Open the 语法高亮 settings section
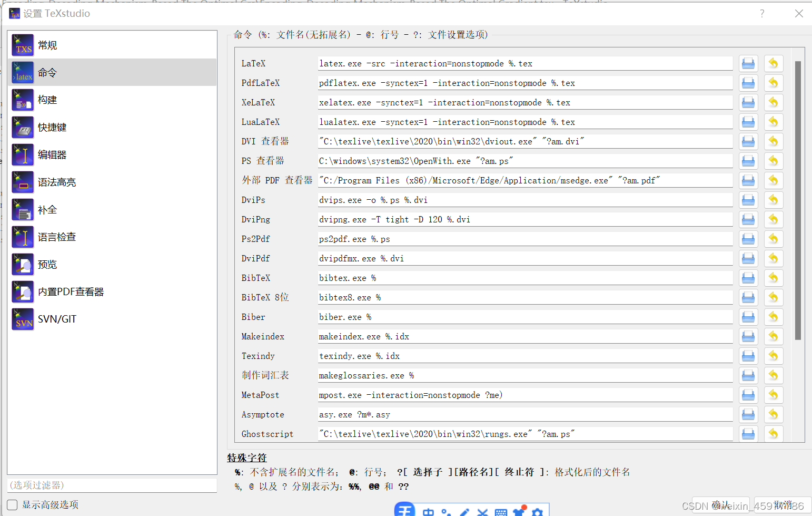Screen dimensions: 812x516 56,182
